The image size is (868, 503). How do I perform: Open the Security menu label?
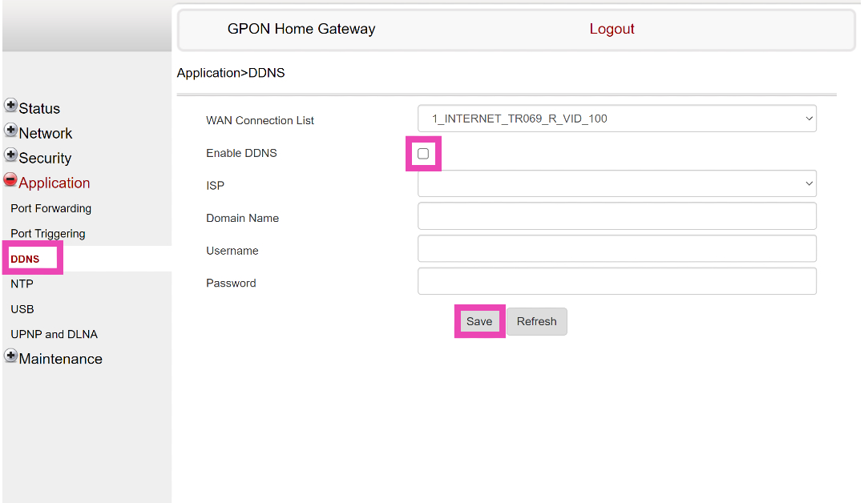coord(45,159)
